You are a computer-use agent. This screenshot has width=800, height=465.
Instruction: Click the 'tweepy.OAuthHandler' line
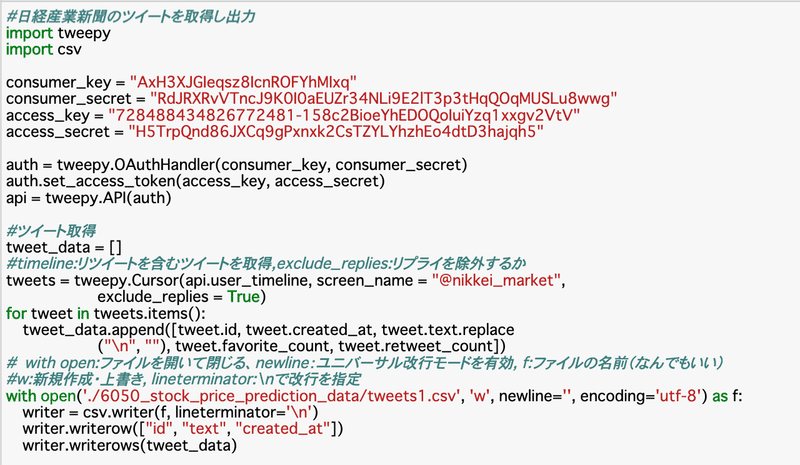point(237,165)
